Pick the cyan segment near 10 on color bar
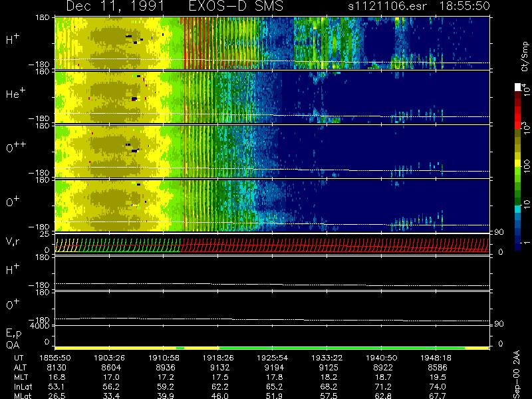The image size is (532, 399). coord(517,209)
